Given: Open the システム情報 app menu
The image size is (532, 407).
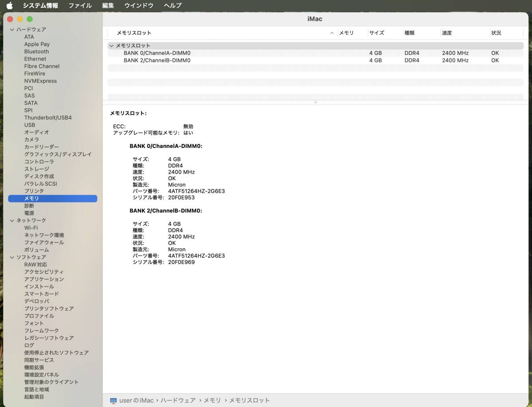Looking at the screenshot, I should pyautogui.click(x=40, y=5).
